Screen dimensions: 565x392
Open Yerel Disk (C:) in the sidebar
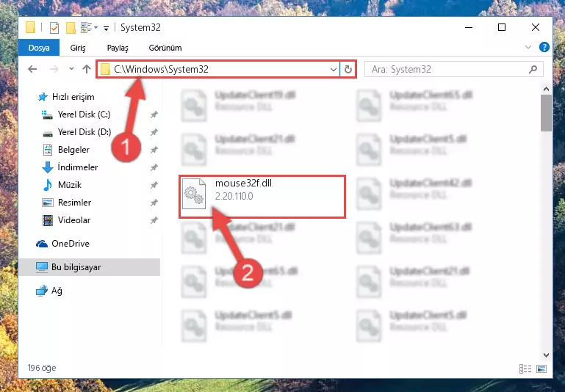(84, 115)
